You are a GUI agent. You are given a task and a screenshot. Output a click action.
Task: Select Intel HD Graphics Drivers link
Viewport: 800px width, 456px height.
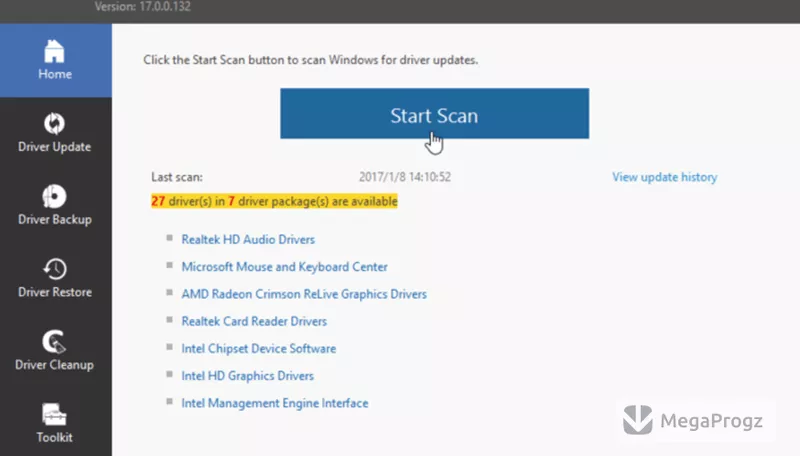point(247,376)
